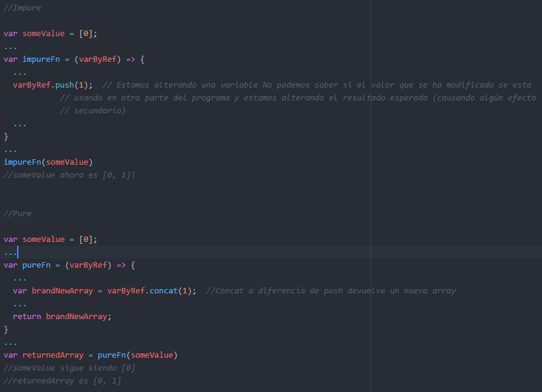
Task: Click the comment about efecto secundario
Action: point(92,110)
